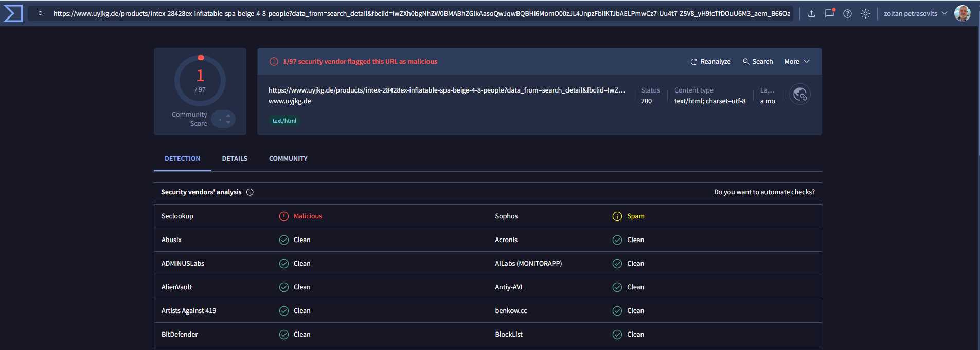Click the VirusTotal logo icon

(13, 13)
